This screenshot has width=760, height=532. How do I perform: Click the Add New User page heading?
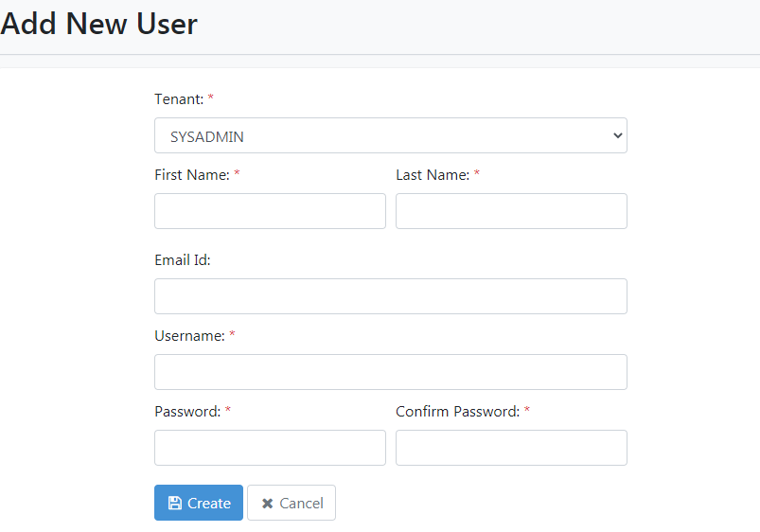click(x=98, y=24)
